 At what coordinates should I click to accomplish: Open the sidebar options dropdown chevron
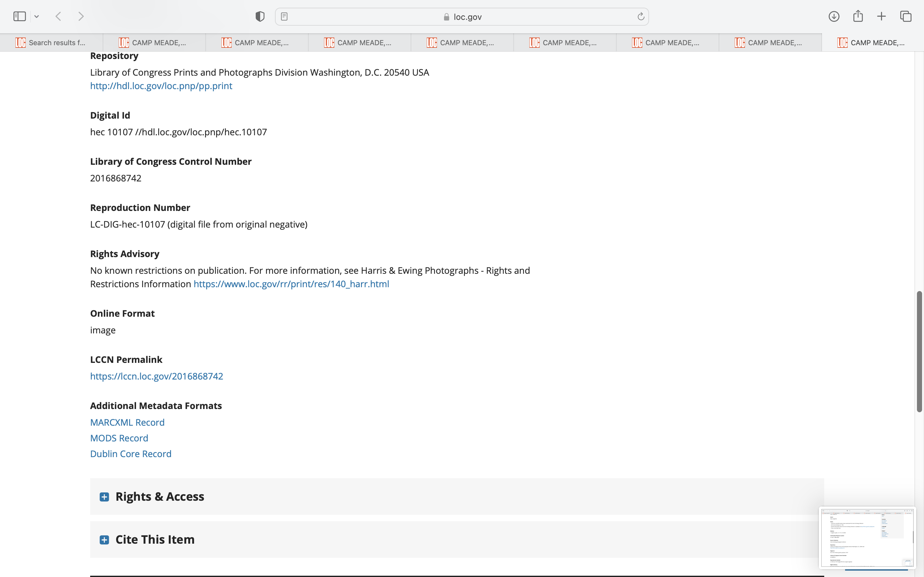click(x=37, y=16)
